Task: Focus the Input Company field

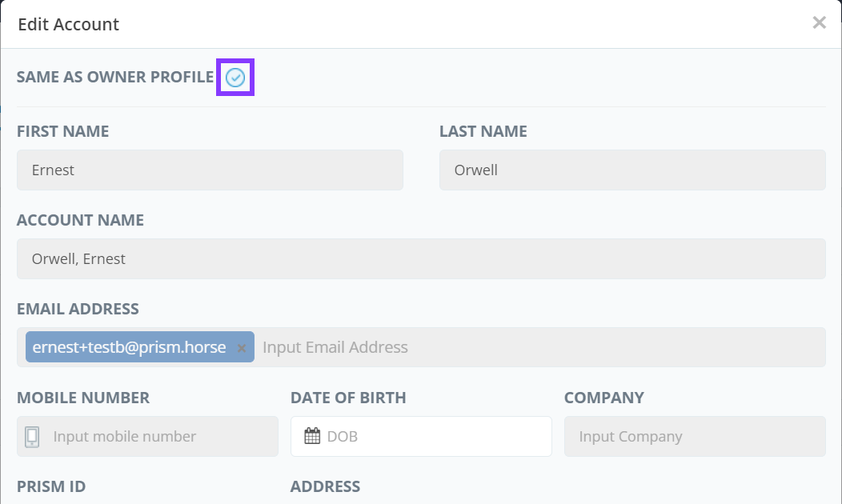Action: point(694,437)
